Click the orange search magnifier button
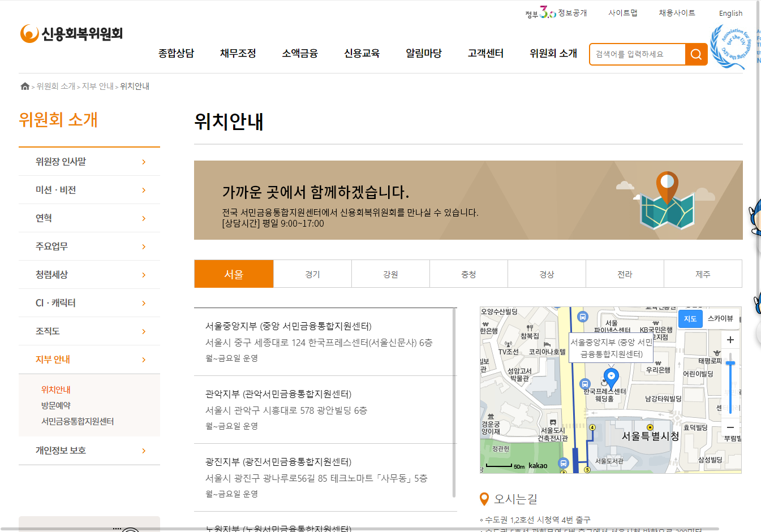This screenshot has height=532, width=761. [696, 54]
